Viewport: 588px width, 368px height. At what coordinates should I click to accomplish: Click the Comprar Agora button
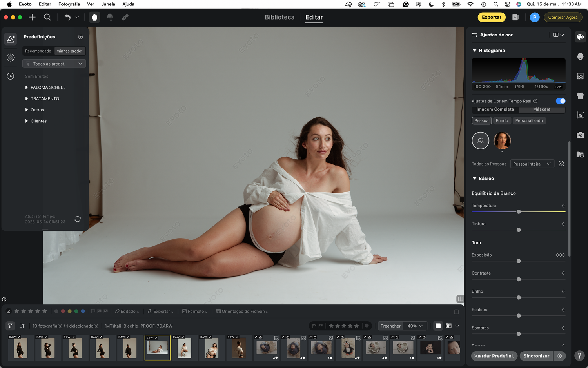pos(563,17)
